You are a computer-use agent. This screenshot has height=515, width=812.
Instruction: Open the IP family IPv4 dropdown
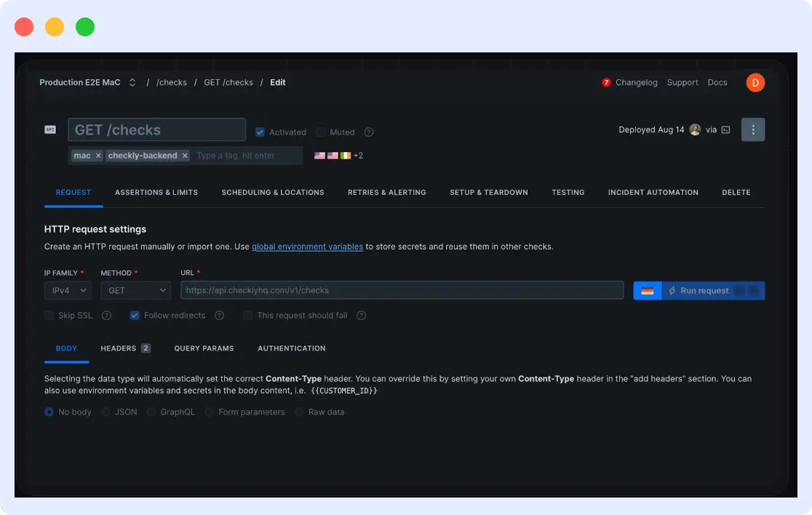point(68,290)
